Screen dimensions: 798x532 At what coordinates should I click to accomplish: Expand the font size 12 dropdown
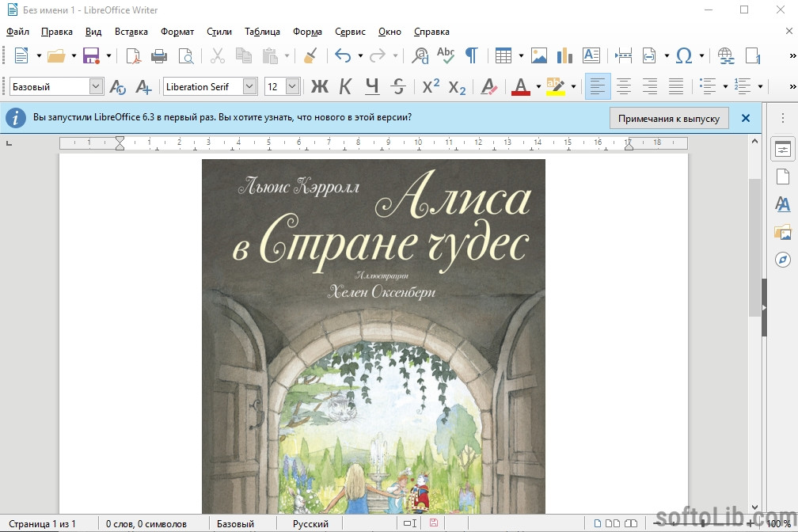click(292, 86)
